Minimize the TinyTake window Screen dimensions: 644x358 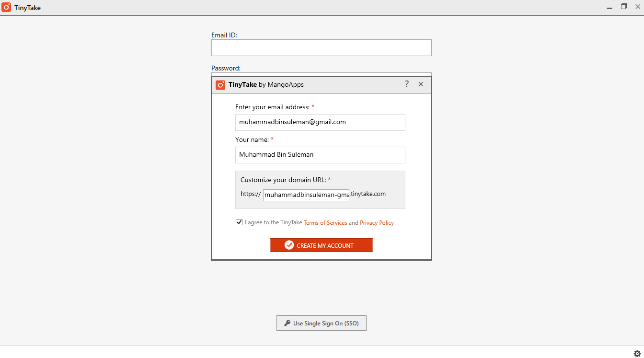tap(609, 8)
